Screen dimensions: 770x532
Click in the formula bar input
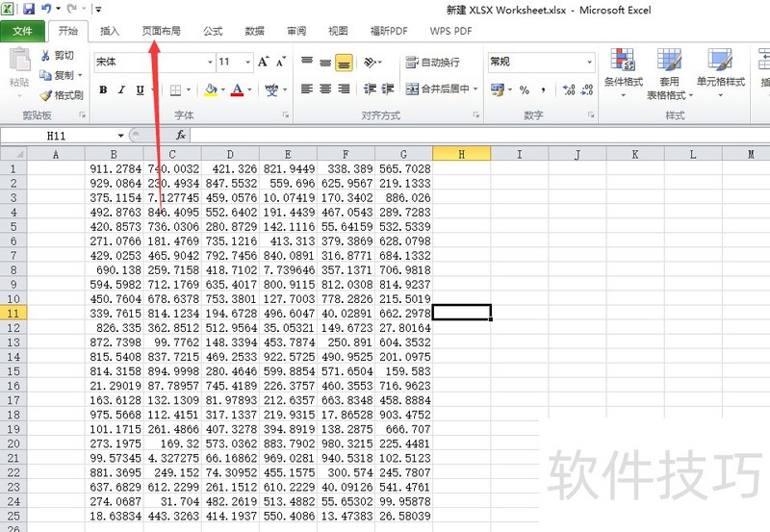tap(479, 135)
